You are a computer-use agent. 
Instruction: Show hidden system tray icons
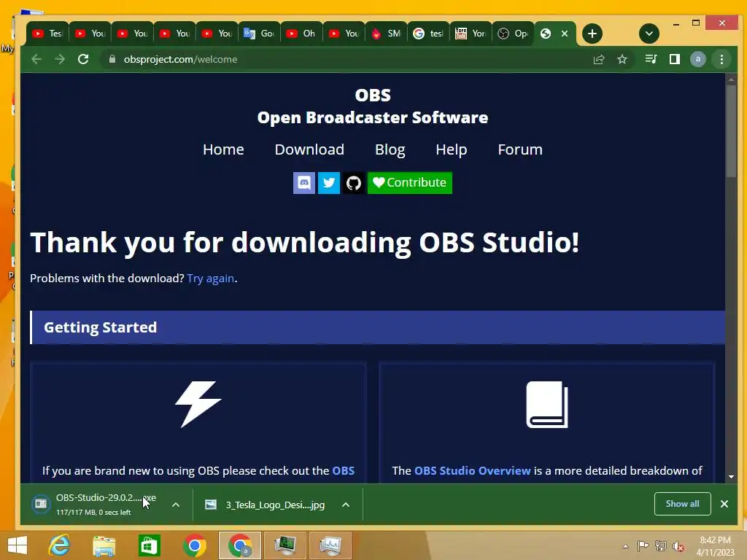625,546
